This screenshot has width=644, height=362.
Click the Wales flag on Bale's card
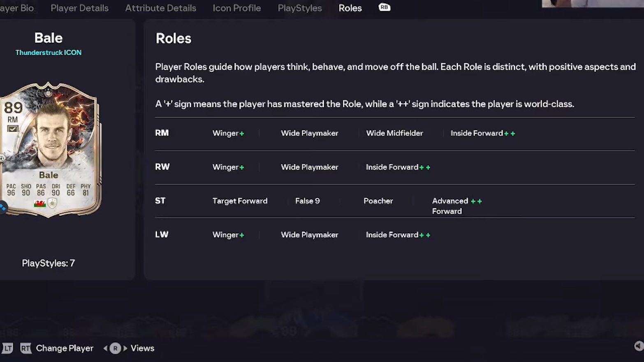[x=40, y=203]
